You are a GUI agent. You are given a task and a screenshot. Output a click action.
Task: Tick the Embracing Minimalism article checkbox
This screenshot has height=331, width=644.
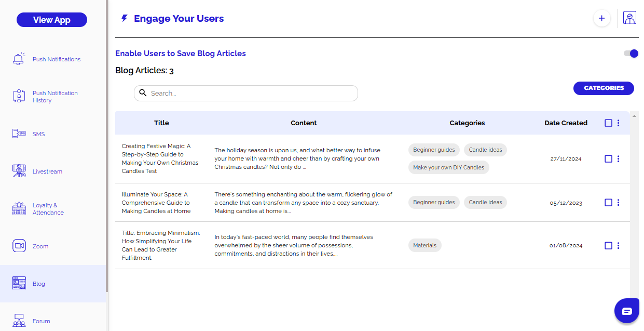[x=609, y=246]
